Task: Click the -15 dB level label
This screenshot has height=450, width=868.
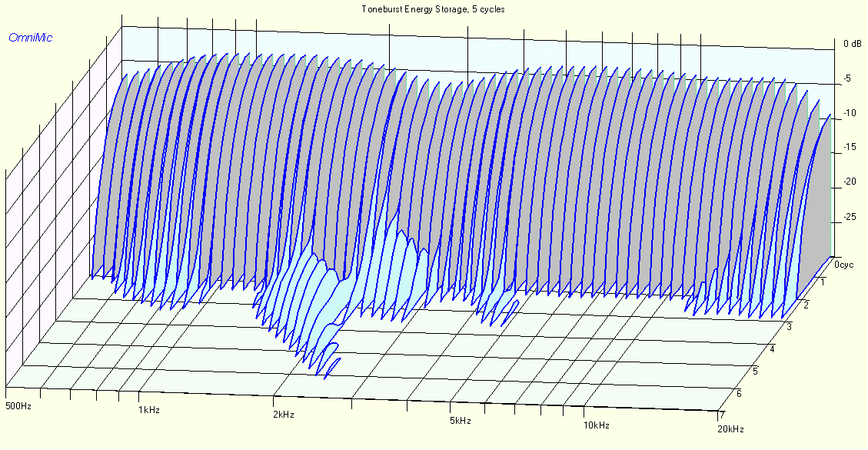Action: coord(848,148)
